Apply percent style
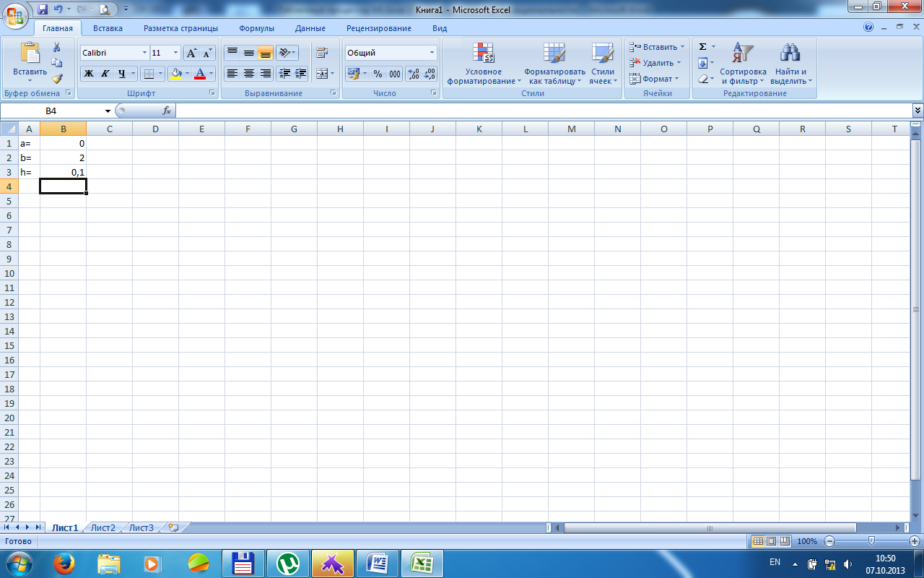The height and width of the screenshot is (578, 924). [378, 74]
